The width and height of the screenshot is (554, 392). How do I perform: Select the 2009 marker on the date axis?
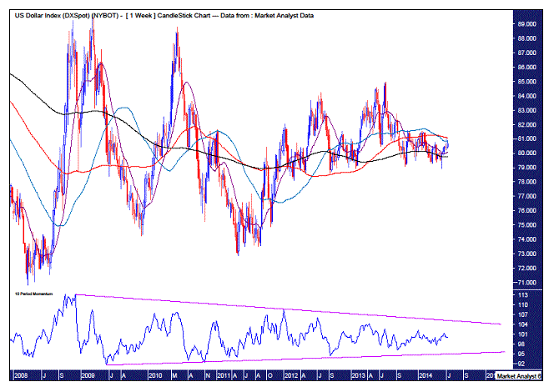88,375
